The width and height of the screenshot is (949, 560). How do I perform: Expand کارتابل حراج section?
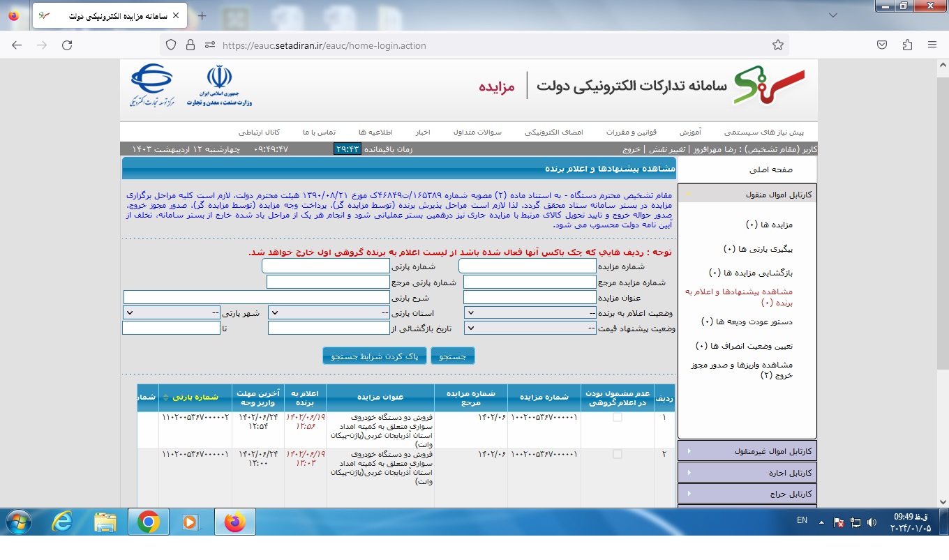pos(747,494)
